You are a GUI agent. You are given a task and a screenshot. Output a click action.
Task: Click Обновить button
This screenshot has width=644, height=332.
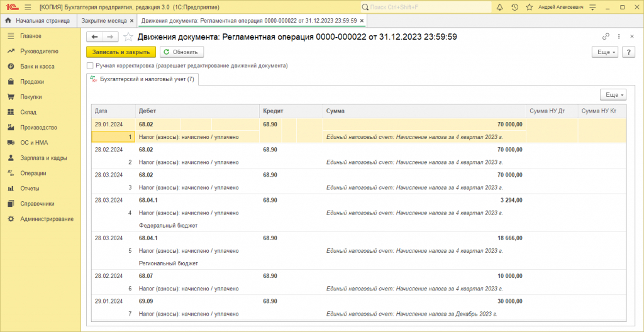(182, 52)
